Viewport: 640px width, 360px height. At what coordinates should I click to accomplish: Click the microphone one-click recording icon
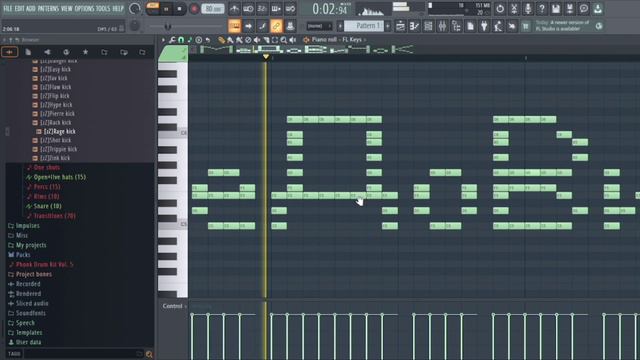[x=528, y=9]
